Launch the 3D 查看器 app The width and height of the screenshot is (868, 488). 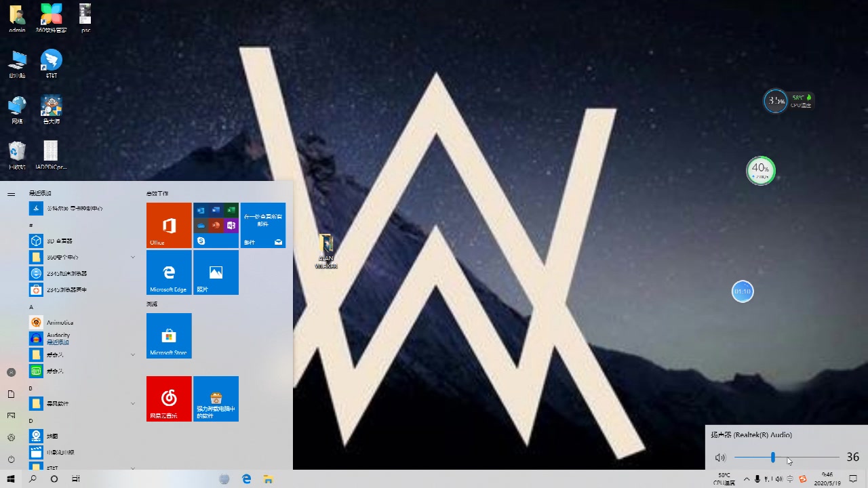click(58, 241)
